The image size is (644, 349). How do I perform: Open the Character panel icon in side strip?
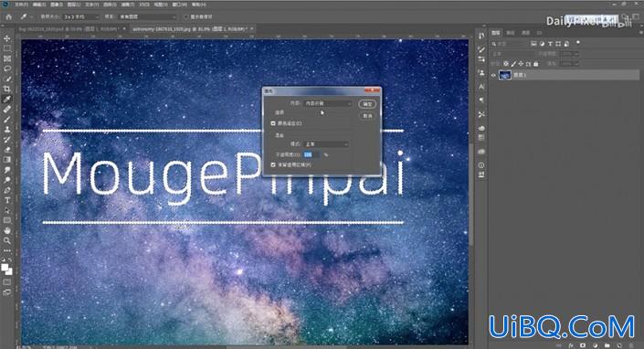point(481,87)
